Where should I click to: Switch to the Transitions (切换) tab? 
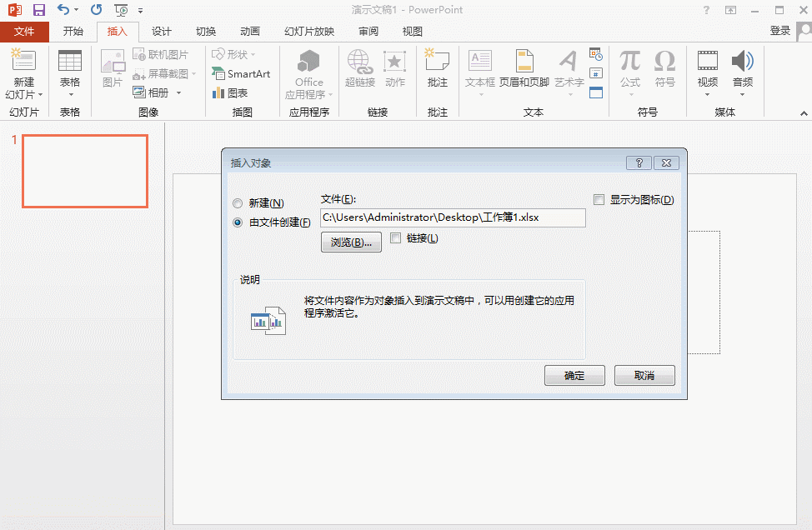pyautogui.click(x=206, y=32)
